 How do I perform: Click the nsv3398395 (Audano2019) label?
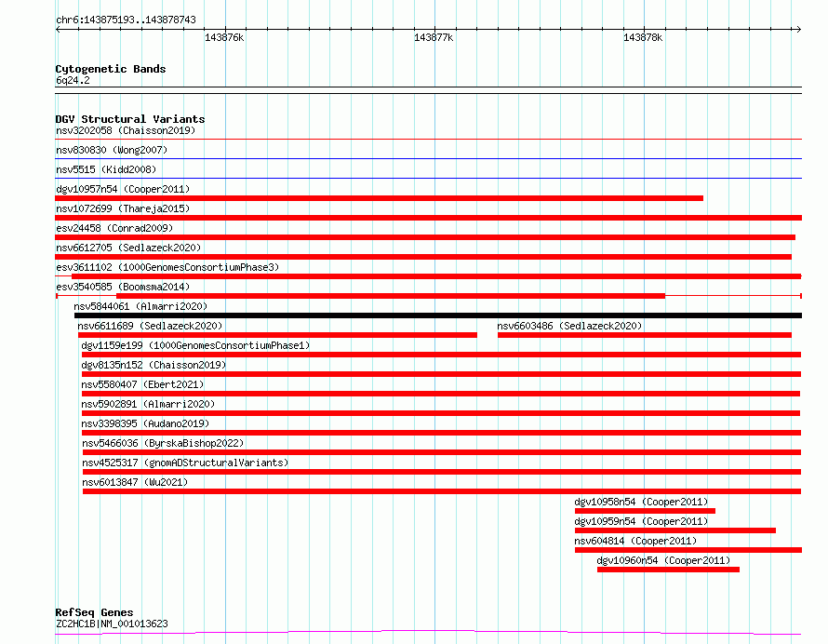[145, 423]
